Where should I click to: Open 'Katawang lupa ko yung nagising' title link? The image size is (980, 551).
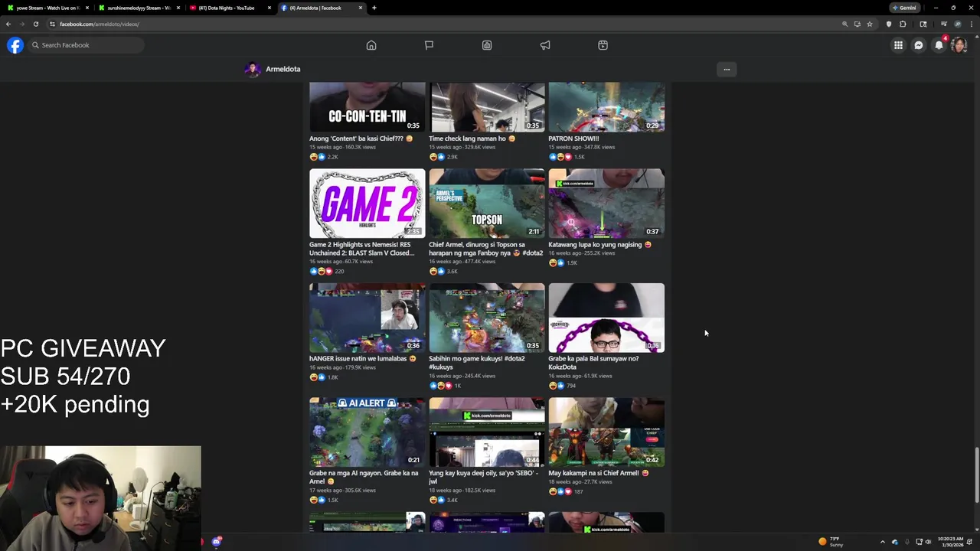click(x=599, y=245)
